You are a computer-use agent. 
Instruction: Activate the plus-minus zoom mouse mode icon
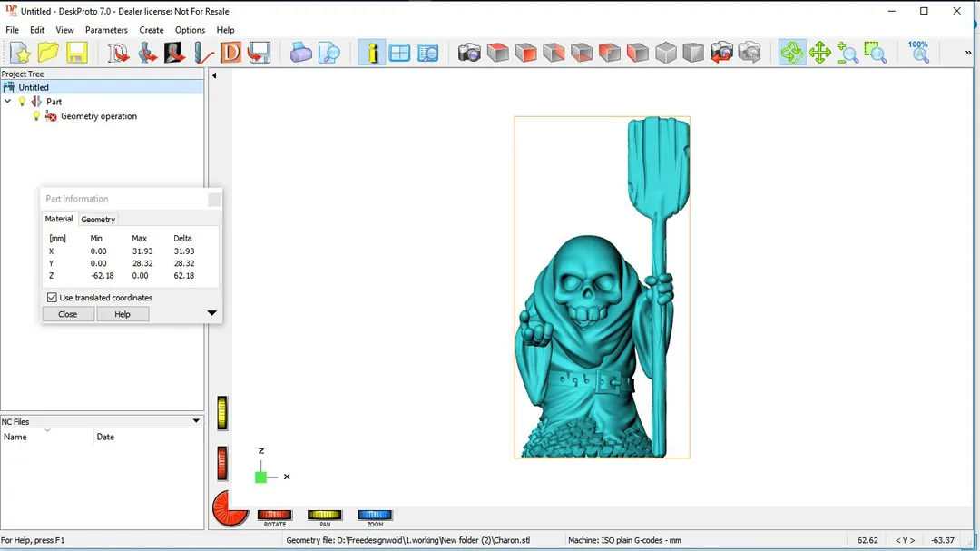pos(848,53)
